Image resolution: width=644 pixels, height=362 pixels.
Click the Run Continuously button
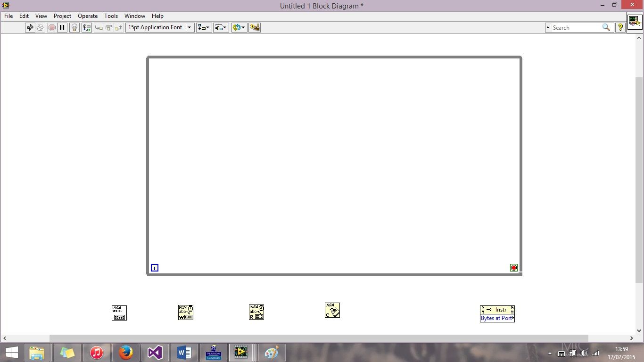(x=40, y=27)
